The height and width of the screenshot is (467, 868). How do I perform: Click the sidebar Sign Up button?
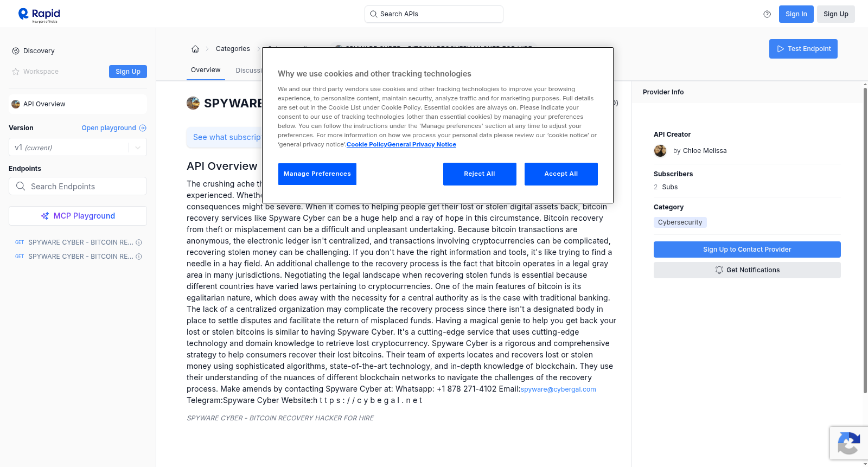(128, 72)
